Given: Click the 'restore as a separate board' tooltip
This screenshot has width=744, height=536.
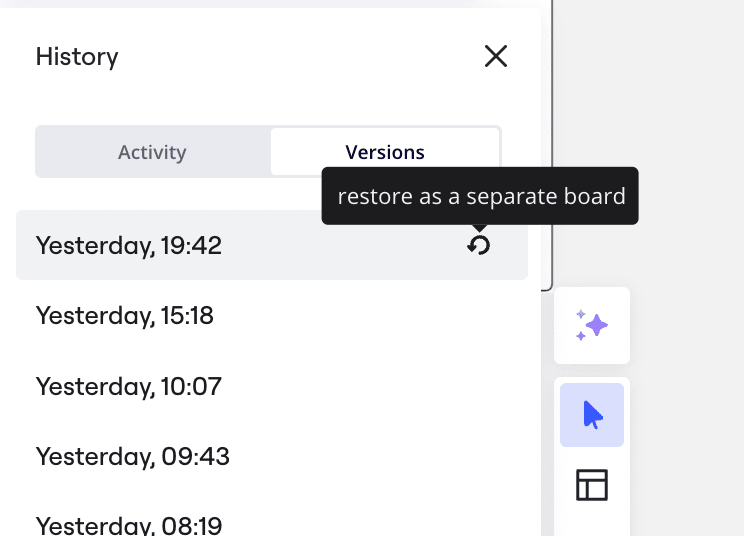Looking at the screenshot, I should tap(481, 196).
